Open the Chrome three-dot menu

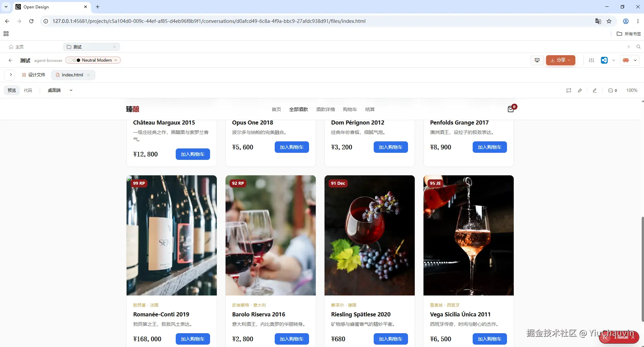click(638, 21)
